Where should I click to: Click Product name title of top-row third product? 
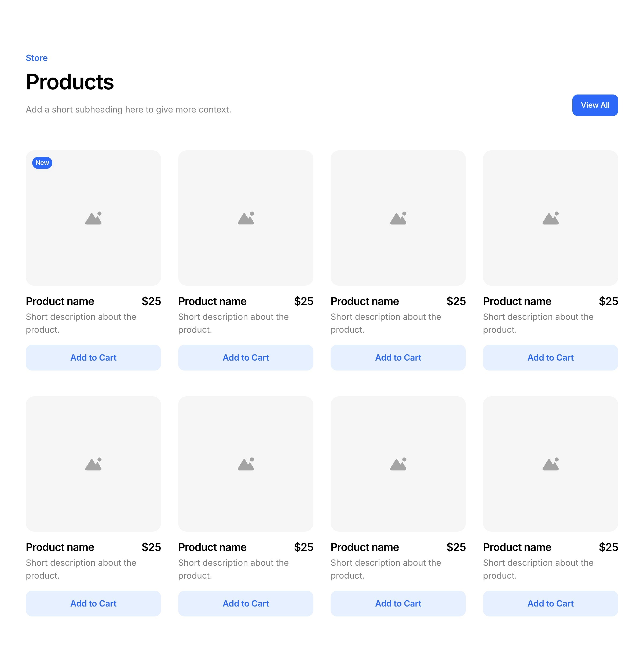pos(364,301)
